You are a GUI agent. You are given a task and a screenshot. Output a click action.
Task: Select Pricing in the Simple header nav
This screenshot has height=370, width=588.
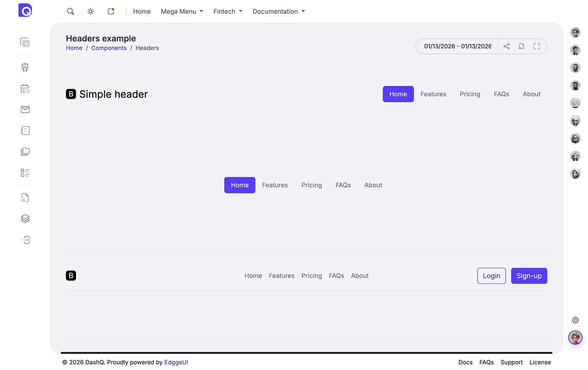tap(470, 94)
